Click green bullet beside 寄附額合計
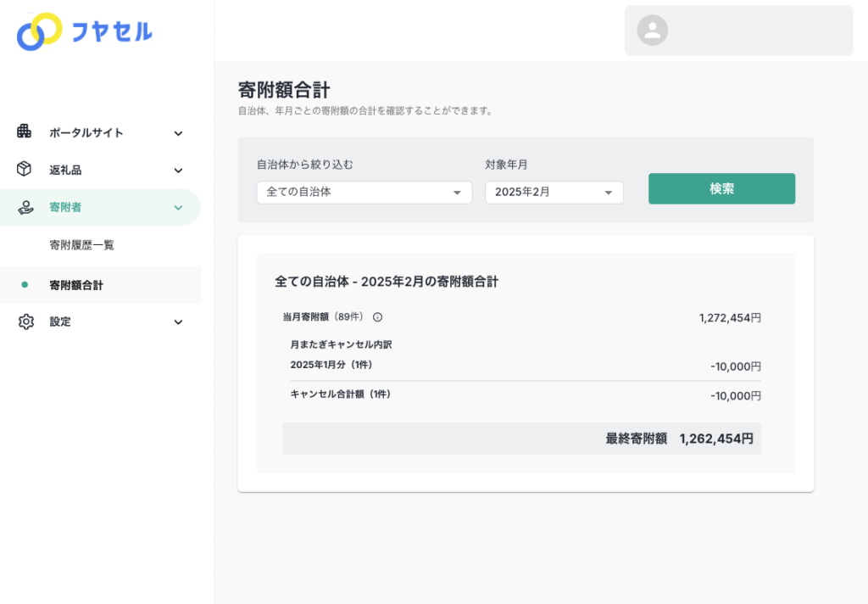 pyautogui.click(x=24, y=285)
